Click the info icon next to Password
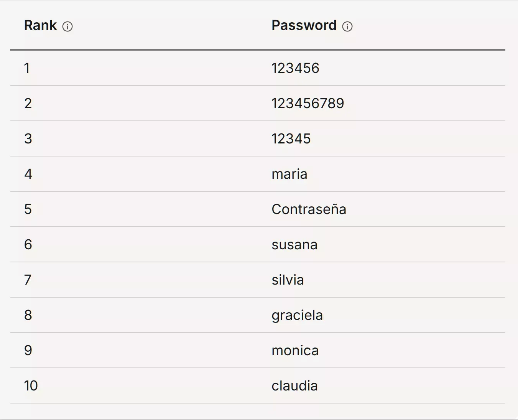Viewport: 518px width, 420px height. 347,26
